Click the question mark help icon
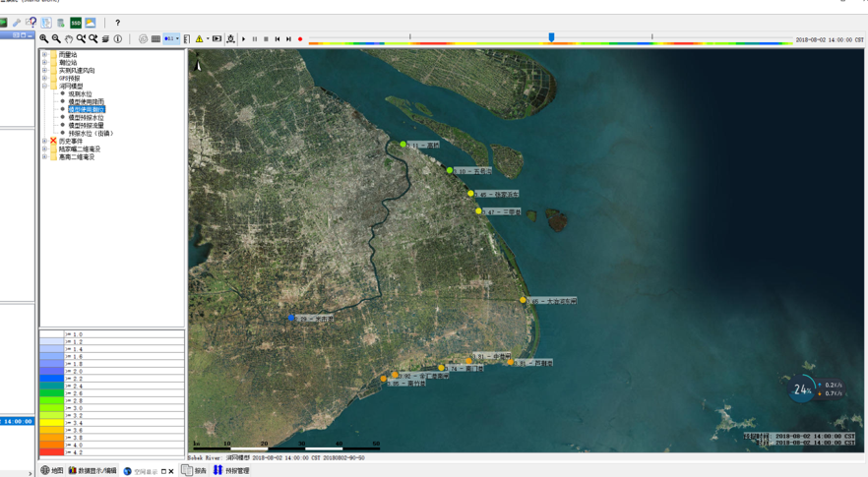 pyautogui.click(x=118, y=23)
